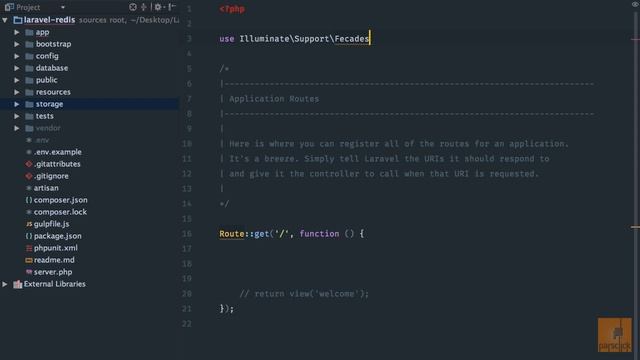Expand the config folder
Screen dimensions: 640x360
(x=17, y=56)
